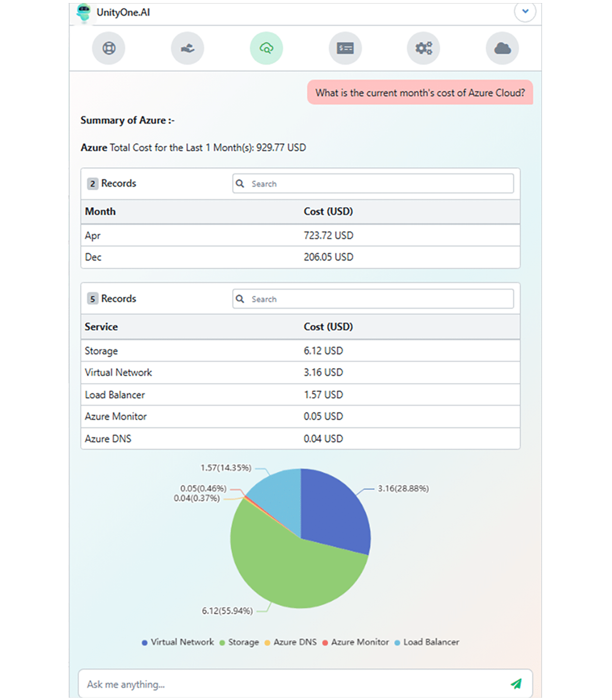
Task: Sort by Month column header
Action: (101, 212)
